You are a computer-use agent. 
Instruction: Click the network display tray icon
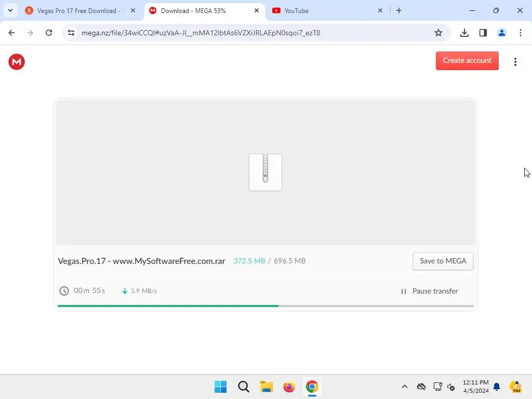[x=437, y=387]
